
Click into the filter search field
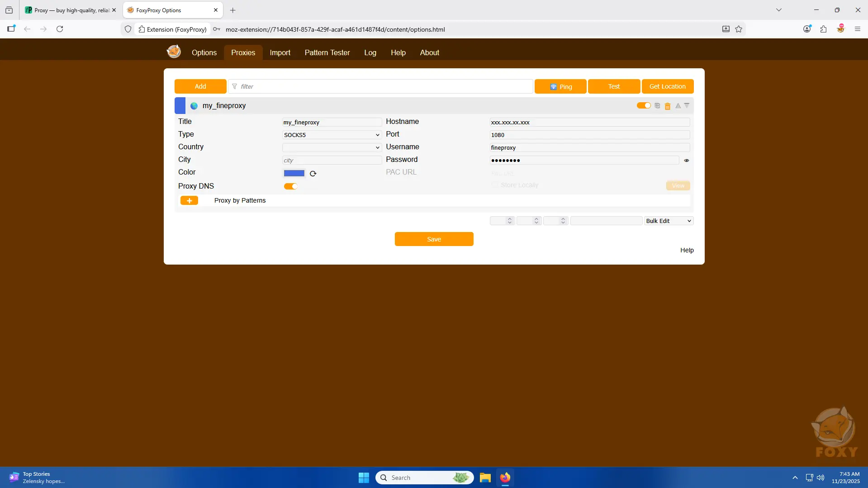tap(381, 86)
